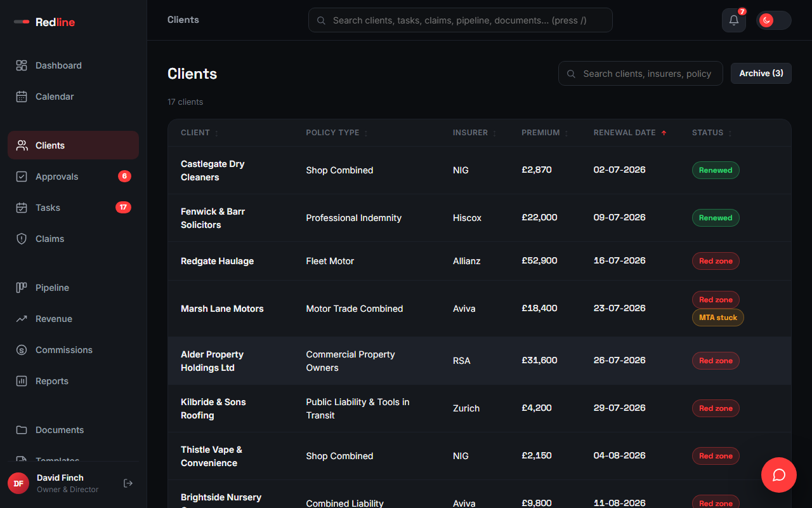Viewport: 812px width, 508px height.
Task: Click Professional Indemnity policy type
Action: click(x=353, y=218)
